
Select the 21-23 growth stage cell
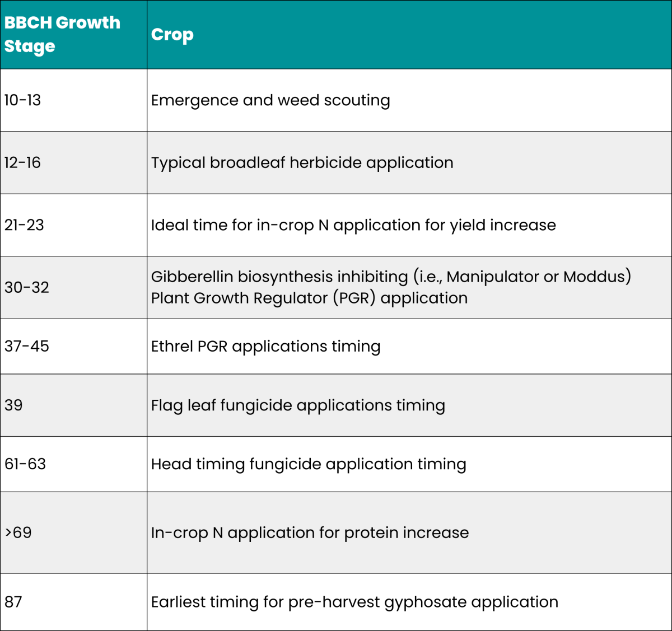73,225
